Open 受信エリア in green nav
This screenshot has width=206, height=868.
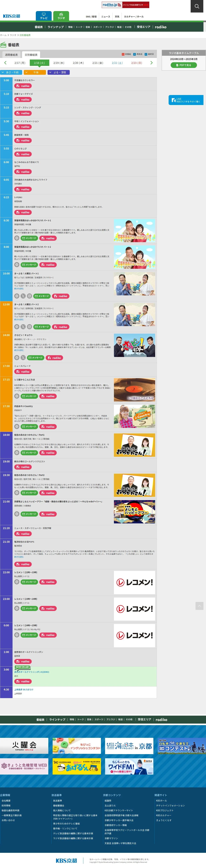coord(144,27)
